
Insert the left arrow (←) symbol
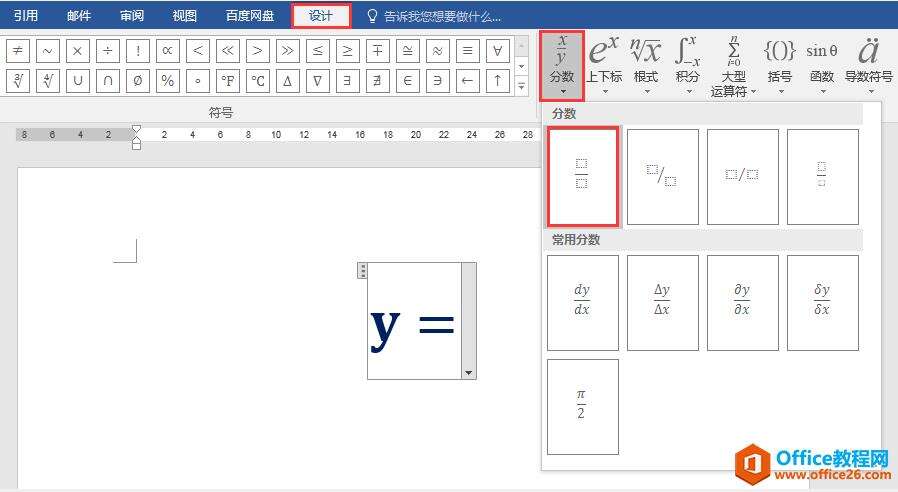point(467,81)
